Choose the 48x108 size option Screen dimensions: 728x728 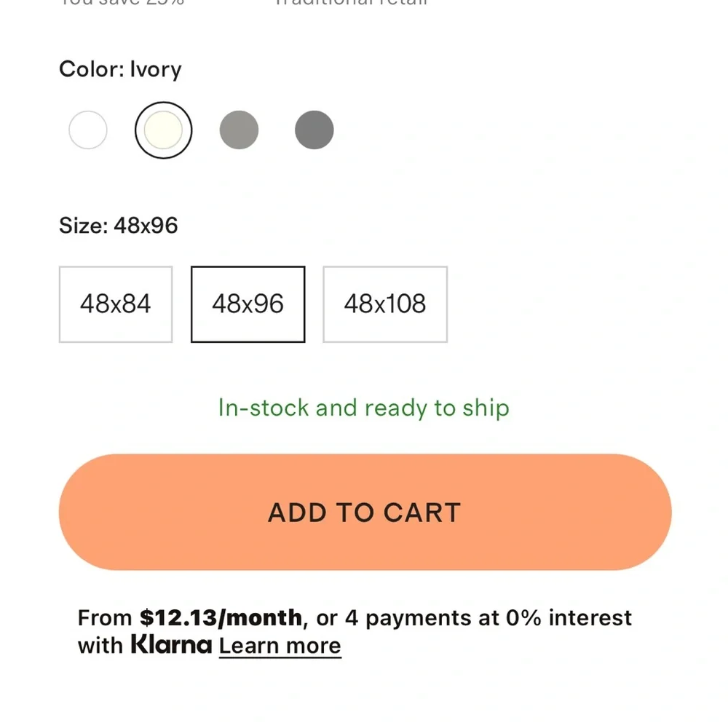pos(385,304)
